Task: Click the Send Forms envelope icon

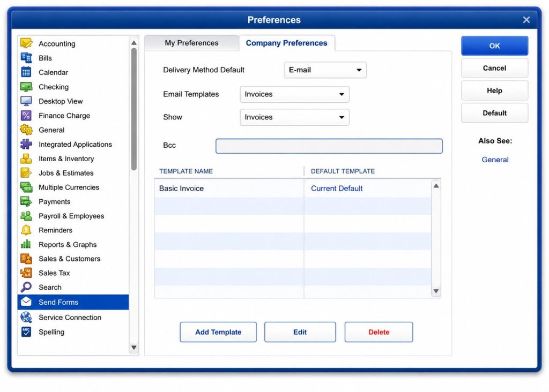Action: pyautogui.click(x=26, y=302)
